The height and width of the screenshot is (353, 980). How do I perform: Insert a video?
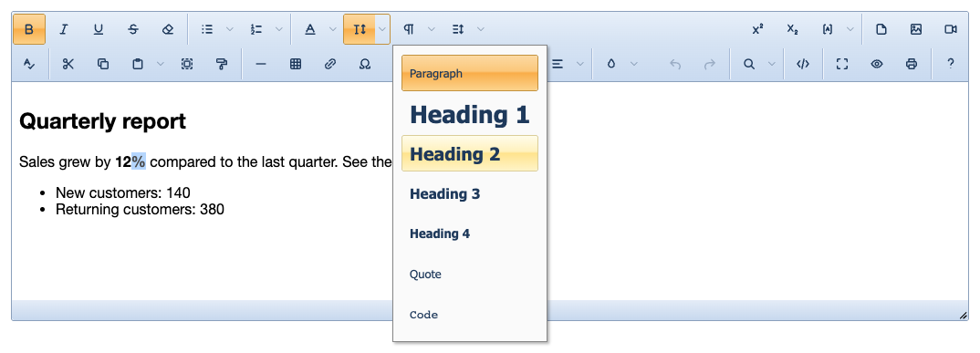951,29
